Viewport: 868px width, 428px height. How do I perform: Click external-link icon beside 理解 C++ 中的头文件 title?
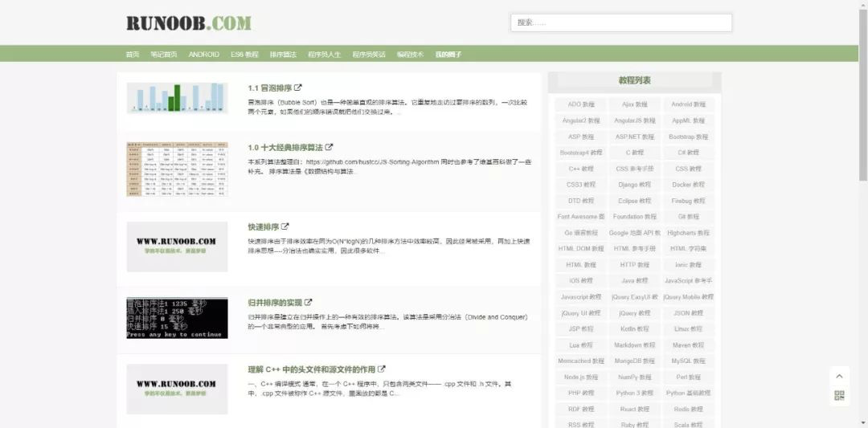(x=382, y=369)
